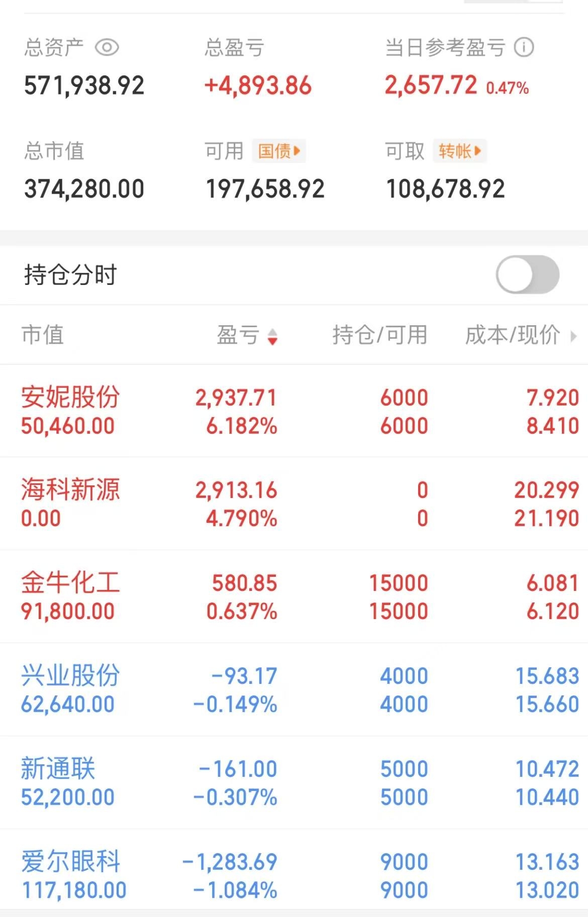Screen dimensions: 588x917
Task: Click the daily reference P&L info icon
Action: pos(524,48)
